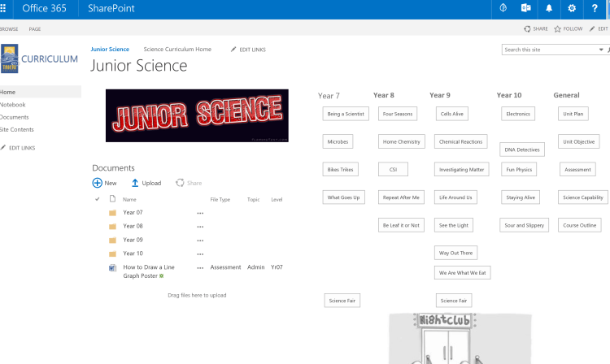Open the Year 08 folder
The height and width of the screenshot is (364, 610).
click(133, 227)
